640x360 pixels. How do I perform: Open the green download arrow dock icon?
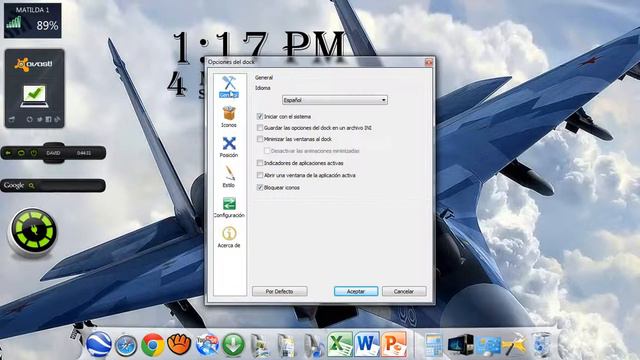[233, 345]
